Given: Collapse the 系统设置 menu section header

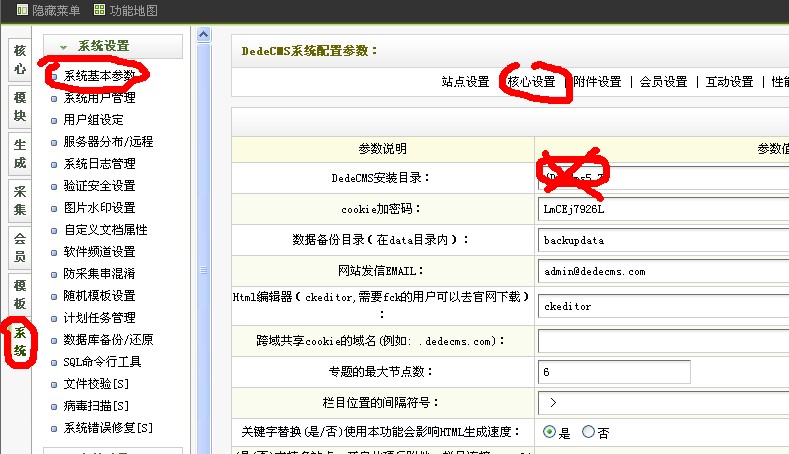Looking at the screenshot, I should pos(113,46).
